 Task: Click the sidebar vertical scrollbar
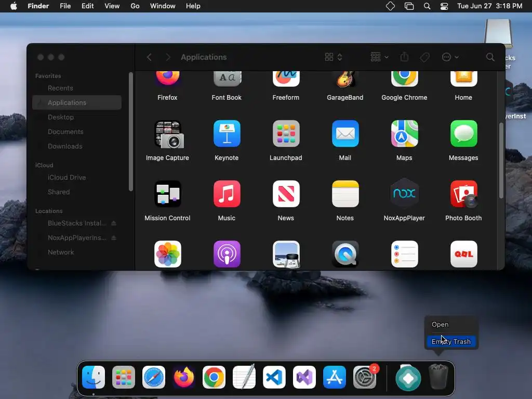[x=130, y=131]
